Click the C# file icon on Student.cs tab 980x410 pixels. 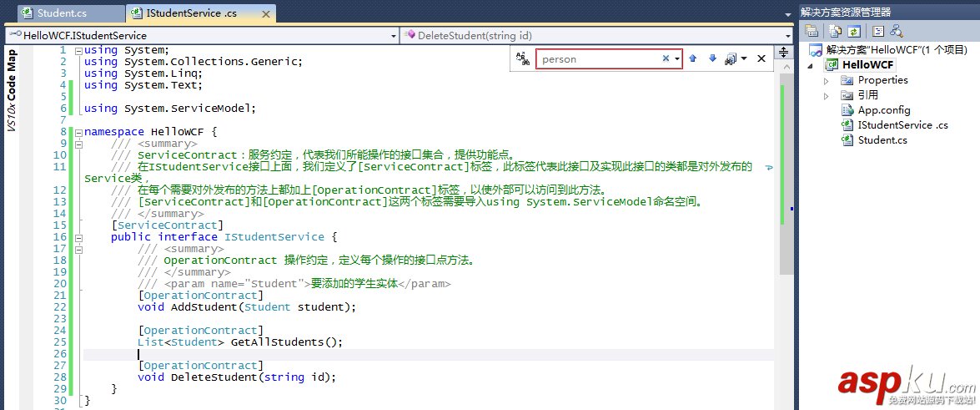pyautogui.click(x=27, y=13)
